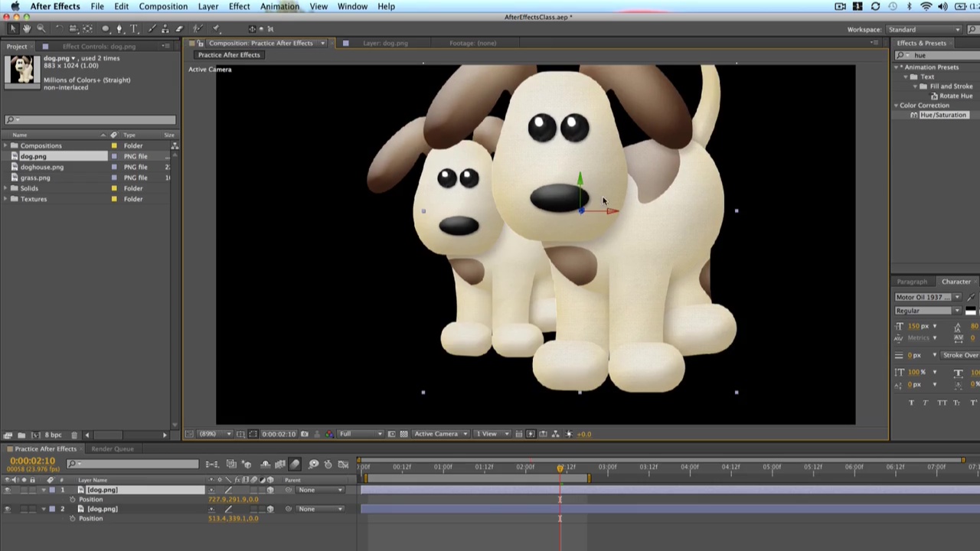Click the All Caps TT button
The width and height of the screenshot is (980, 551).
click(x=942, y=403)
